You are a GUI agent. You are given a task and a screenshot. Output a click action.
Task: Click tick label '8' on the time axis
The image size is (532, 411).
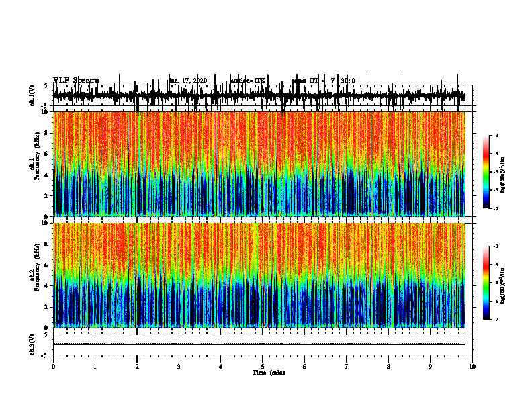point(388,367)
